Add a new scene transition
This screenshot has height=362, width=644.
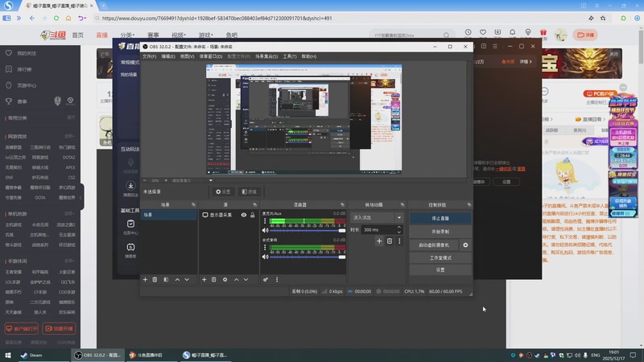click(x=379, y=241)
